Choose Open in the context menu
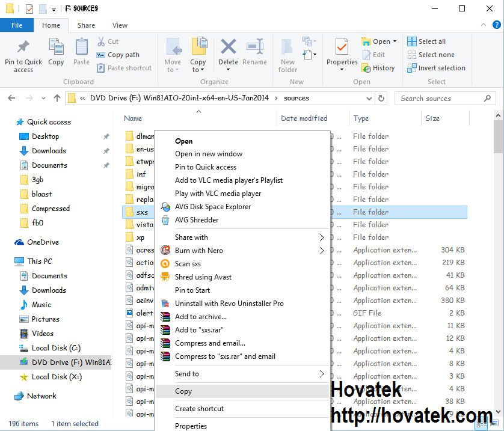 pos(243,141)
